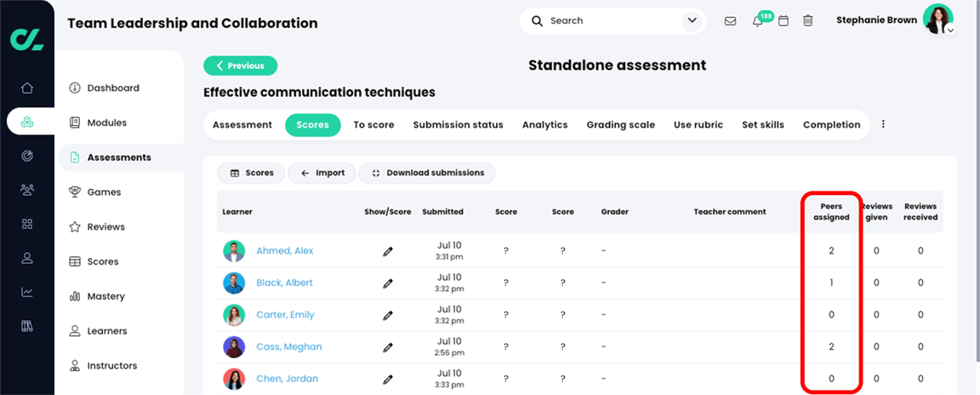Screen dimensions: 980x395
Task: Click the users group icon in left rail
Action: [27, 190]
